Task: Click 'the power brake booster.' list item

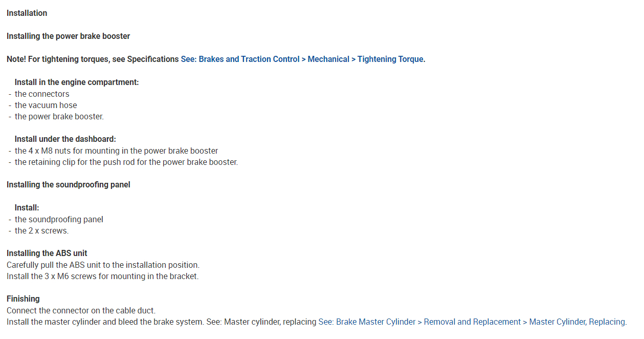Action: (x=59, y=117)
